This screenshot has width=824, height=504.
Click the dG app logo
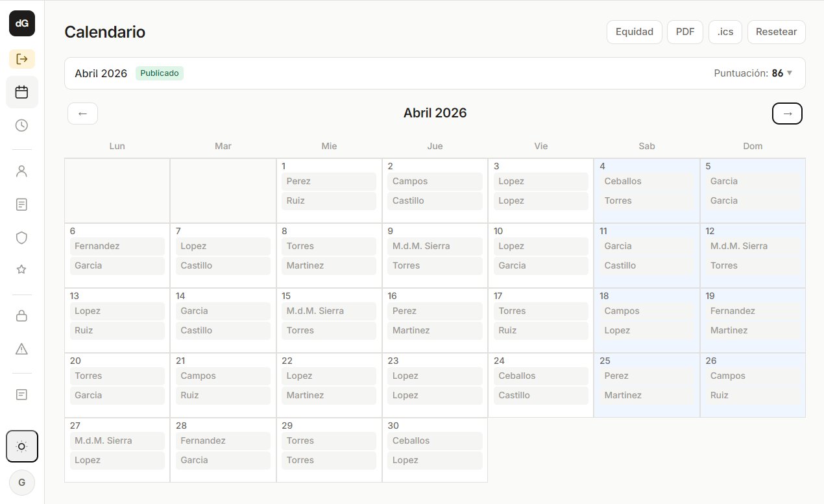coord(22,23)
